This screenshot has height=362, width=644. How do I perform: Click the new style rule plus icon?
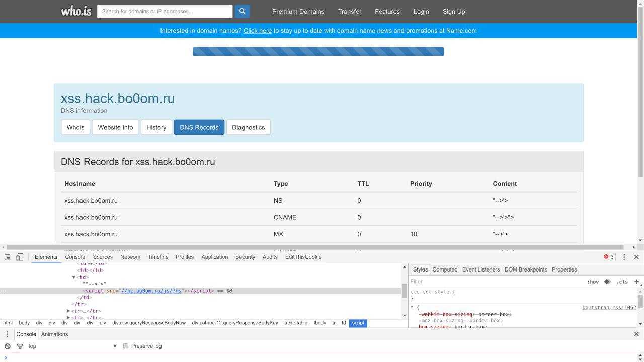click(x=636, y=282)
